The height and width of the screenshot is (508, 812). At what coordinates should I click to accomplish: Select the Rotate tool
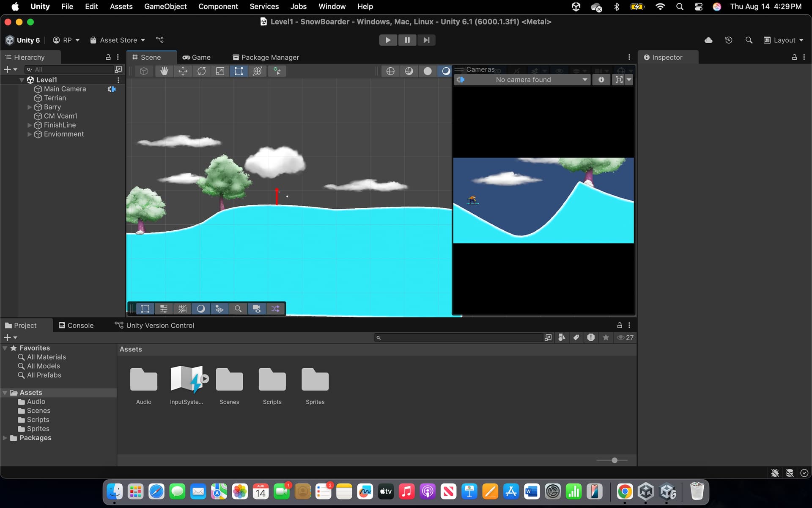(201, 71)
